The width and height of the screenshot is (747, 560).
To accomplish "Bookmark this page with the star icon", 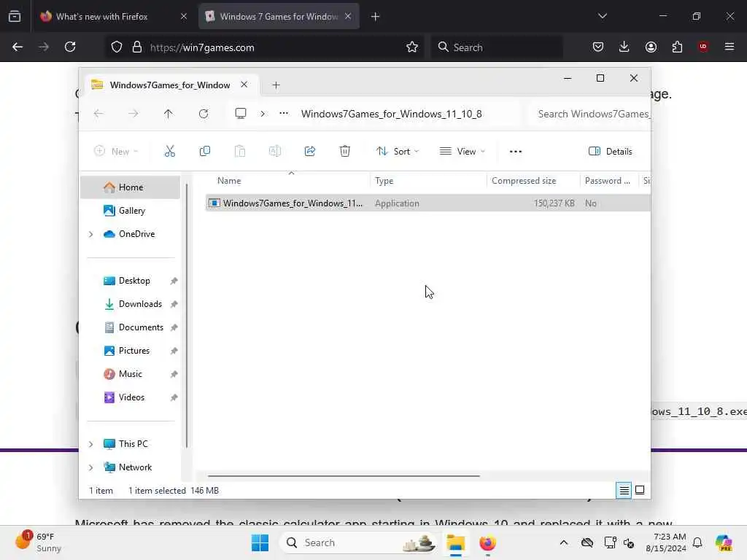I will pos(412,47).
